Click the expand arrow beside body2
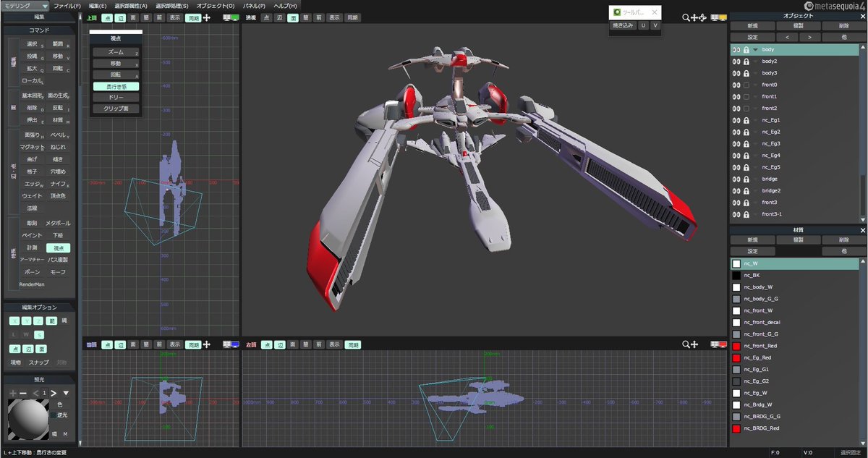 tap(756, 62)
